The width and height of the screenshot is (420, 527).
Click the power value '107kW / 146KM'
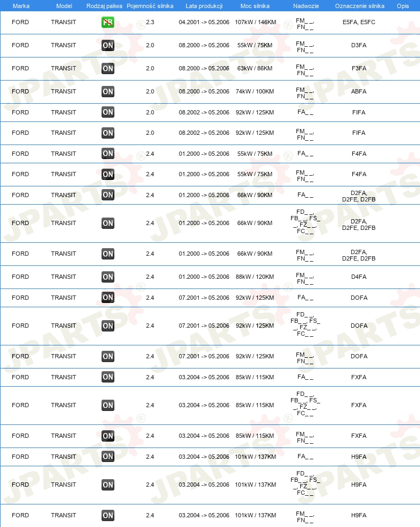pos(255,22)
